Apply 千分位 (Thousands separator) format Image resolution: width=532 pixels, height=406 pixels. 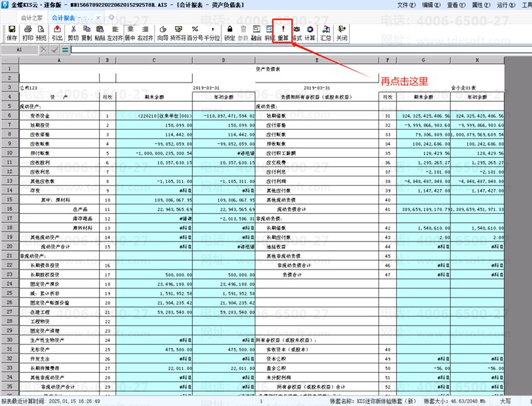tap(212, 33)
